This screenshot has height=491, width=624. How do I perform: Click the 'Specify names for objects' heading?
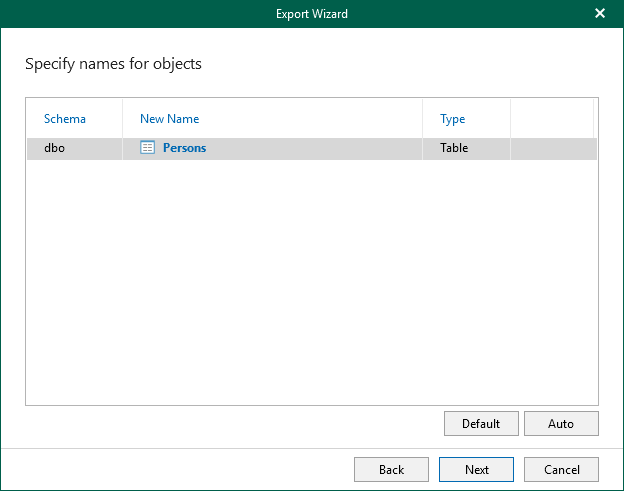113,64
